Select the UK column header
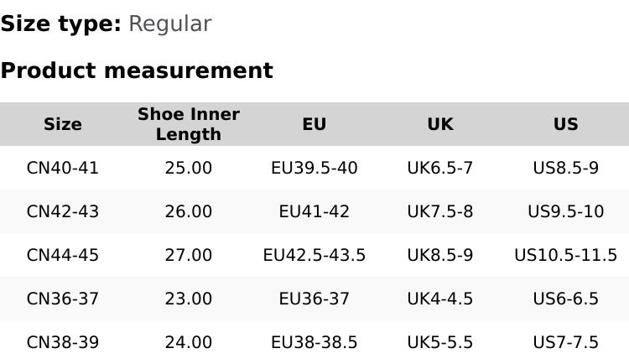Screen dimensions: 629x364 click(x=440, y=124)
